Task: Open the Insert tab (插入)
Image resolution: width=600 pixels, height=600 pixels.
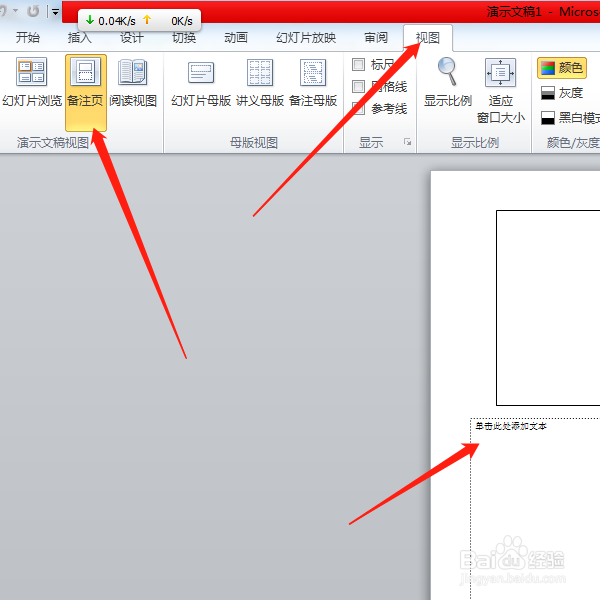Action: pos(80,38)
